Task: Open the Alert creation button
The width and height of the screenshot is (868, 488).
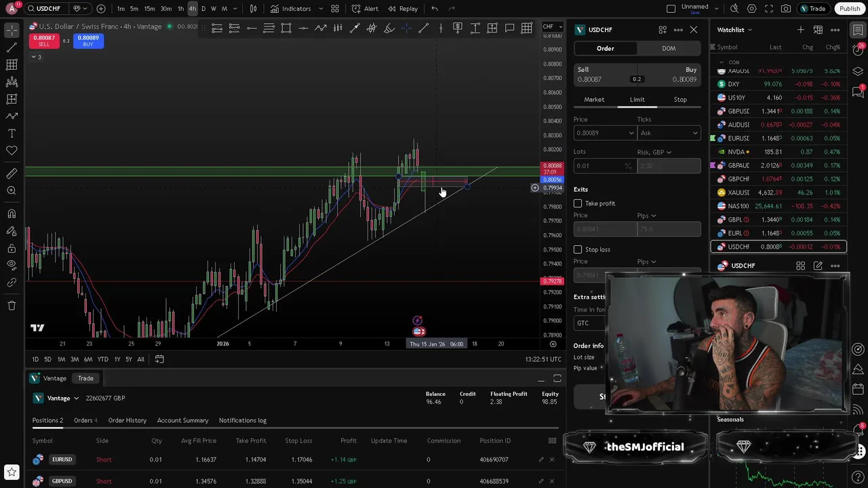Action: coord(365,9)
